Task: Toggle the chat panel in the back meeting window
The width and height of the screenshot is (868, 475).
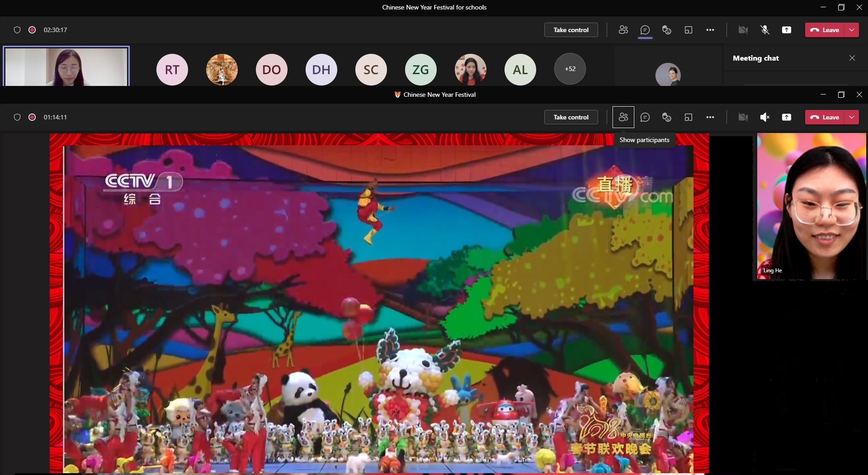Action: (645, 30)
